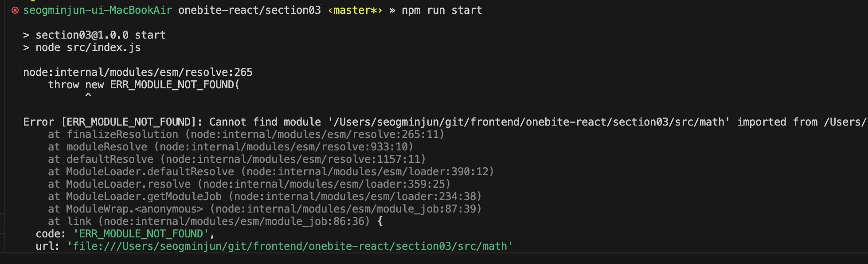868x264 pixels.
Task: Click the section03@1.0.0 start script line
Action: click(100, 35)
